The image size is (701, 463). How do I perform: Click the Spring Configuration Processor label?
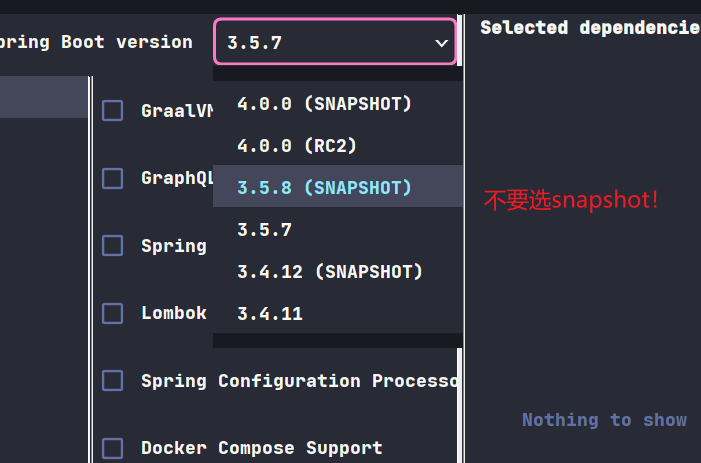(300, 381)
